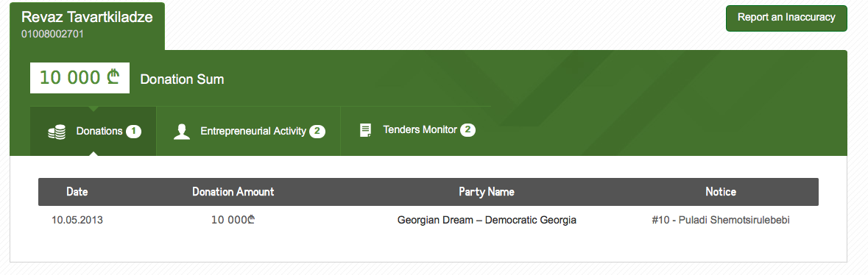Click the lari symbol in the table row amount
Screen dimensions: 868x275
[251, 220]
